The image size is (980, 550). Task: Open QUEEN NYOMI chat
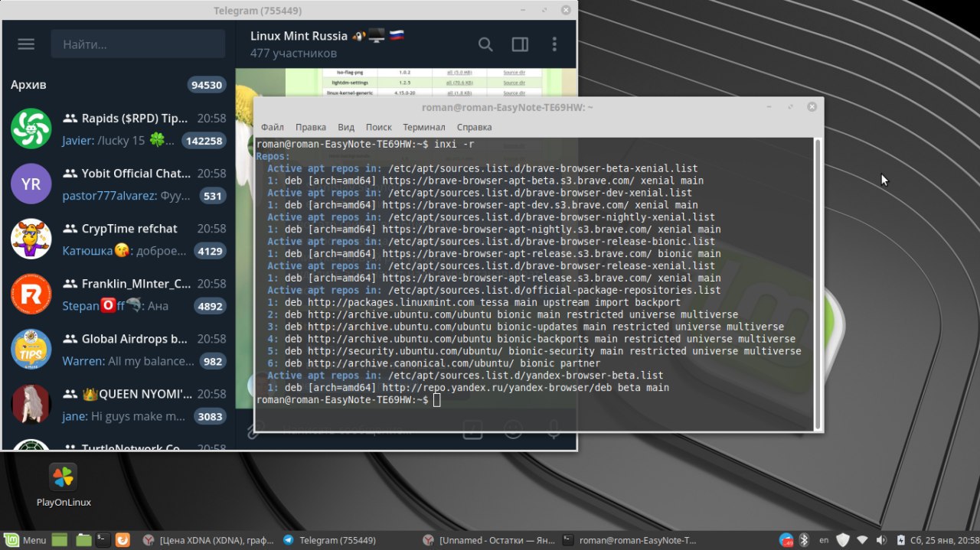[118, 405]
